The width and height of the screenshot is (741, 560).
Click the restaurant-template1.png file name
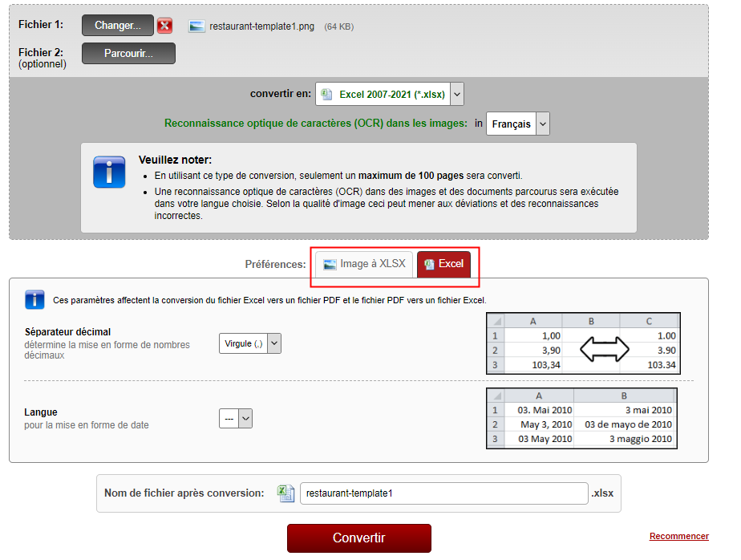261,26
